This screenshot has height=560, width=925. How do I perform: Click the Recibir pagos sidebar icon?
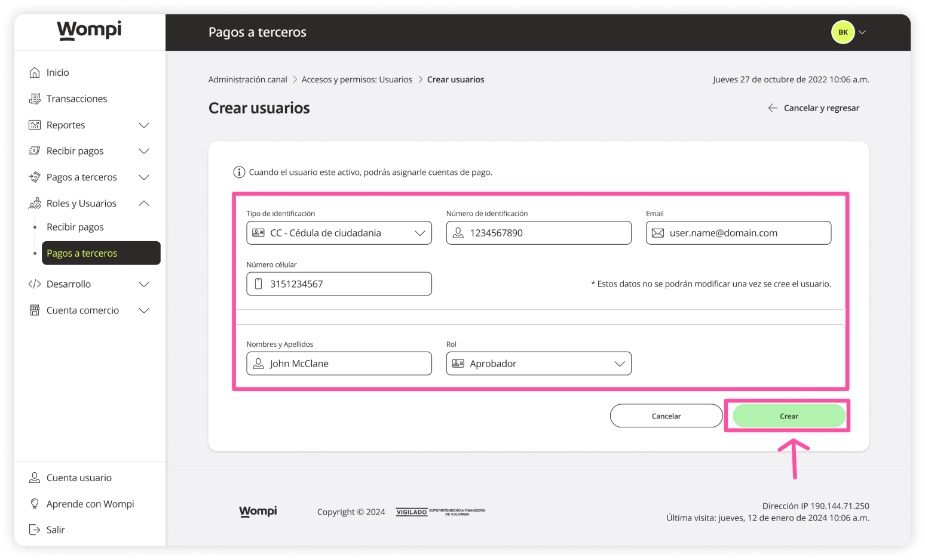[35, 150]
